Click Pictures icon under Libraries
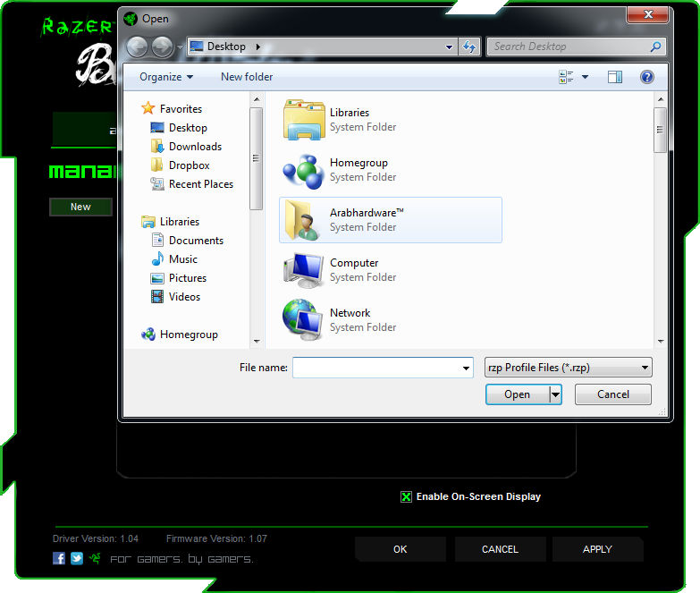 tap(157, 278)
